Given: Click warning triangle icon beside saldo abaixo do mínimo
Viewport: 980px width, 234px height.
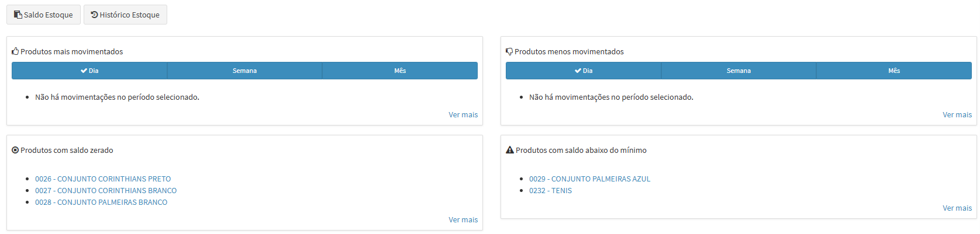Looking at the screenshot, I should (509, 150).
